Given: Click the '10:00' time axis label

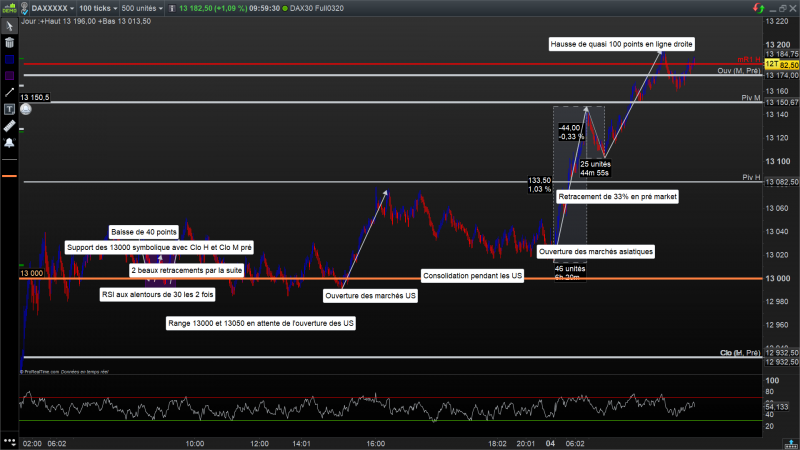Looking at the screenshot, I should click(194, 444).
